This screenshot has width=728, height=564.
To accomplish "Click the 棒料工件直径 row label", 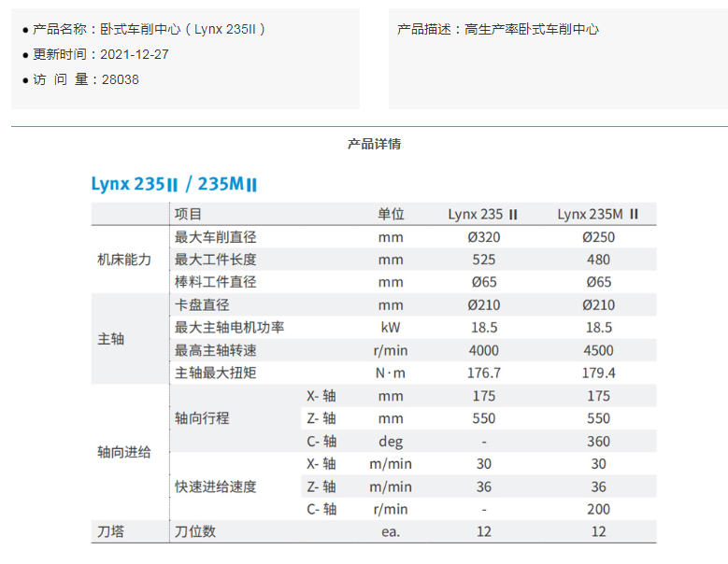I will click(x=216, y=282).
